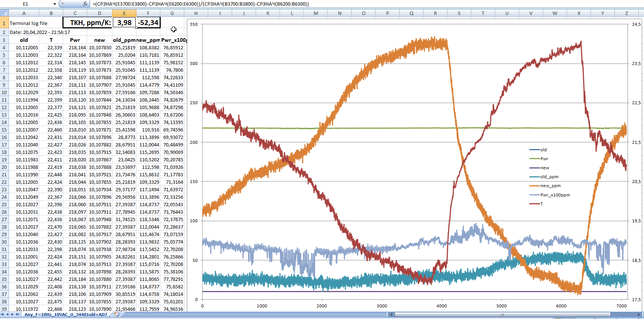
Task: Go to next sheet with tab navigation arrow
Action: 12,315
